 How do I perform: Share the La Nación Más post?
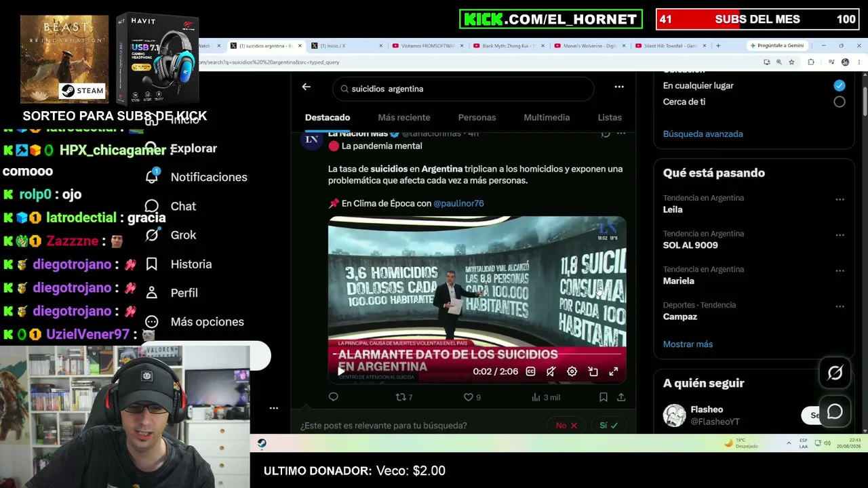tap(620, 397)
